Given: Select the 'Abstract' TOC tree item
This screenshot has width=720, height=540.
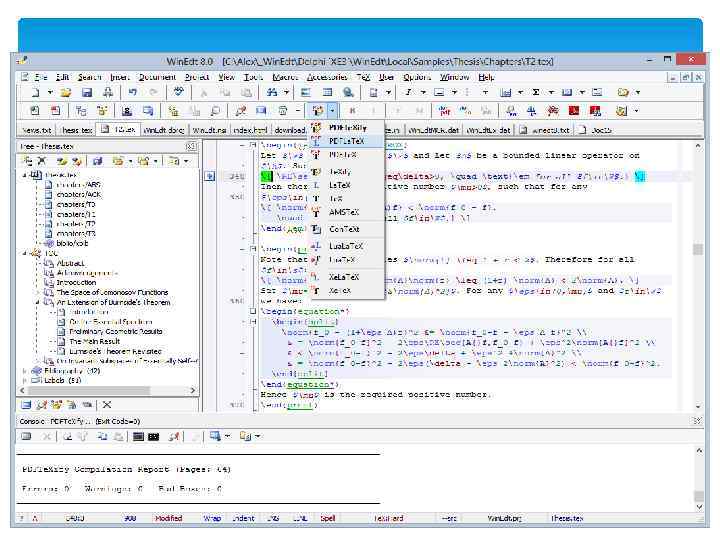Looking at the screenshot, I should tap(70, 263).
